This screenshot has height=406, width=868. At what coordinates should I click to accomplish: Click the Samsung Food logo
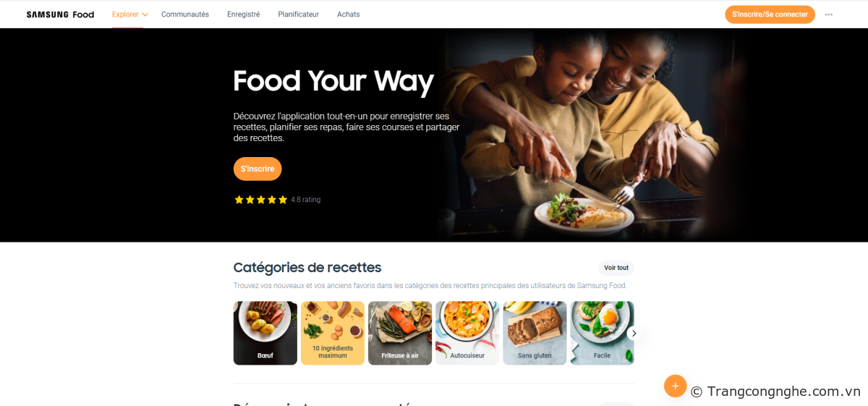pos(60,14)
